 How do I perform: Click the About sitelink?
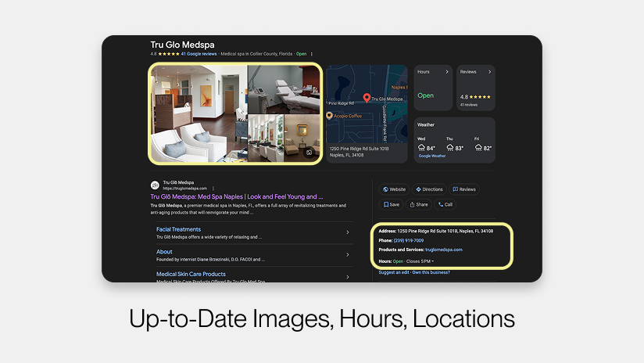pos(164,252)
